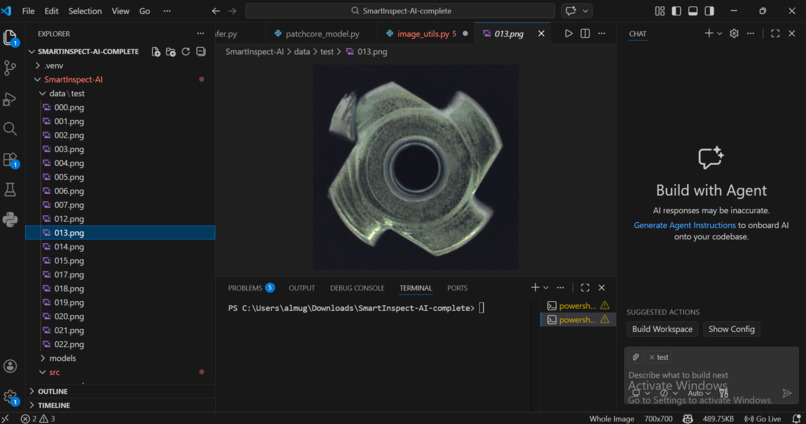Collapse all folders in Explorer
This screenshot has width=806, height=424.
tap(200, 51)
